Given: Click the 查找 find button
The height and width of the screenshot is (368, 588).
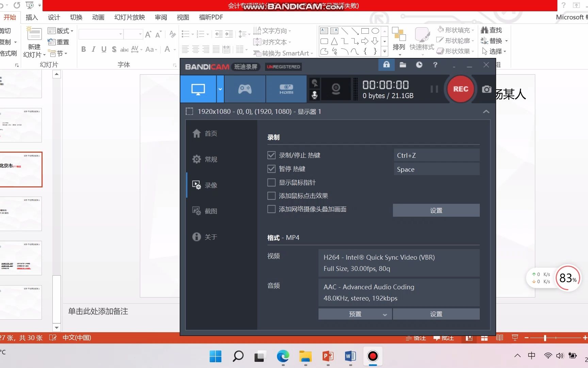Looking at the screenshot, I should [491, 30].
